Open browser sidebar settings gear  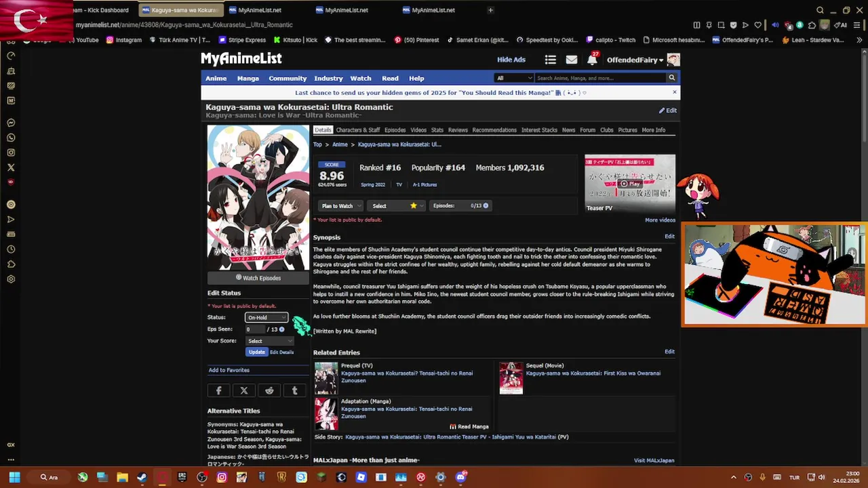pyautogui.click(x=11, y=279)
